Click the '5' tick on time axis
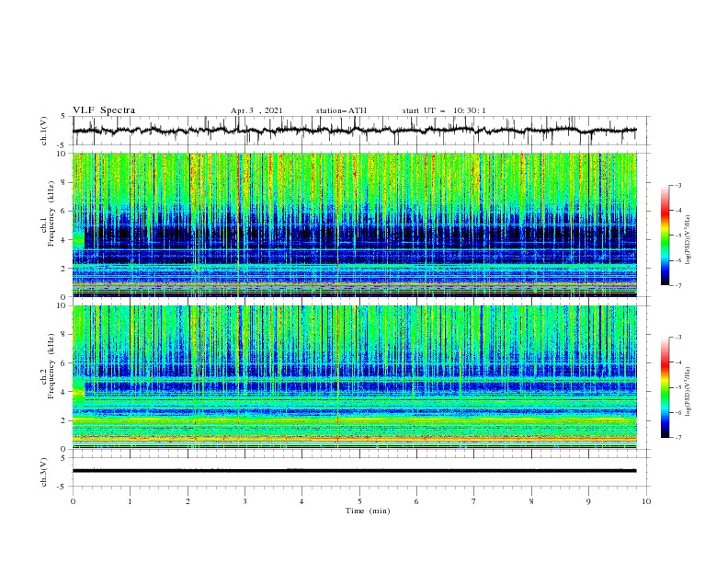This screenshot has height=563, width=728. pyautogui.click(x=359, y=501)
